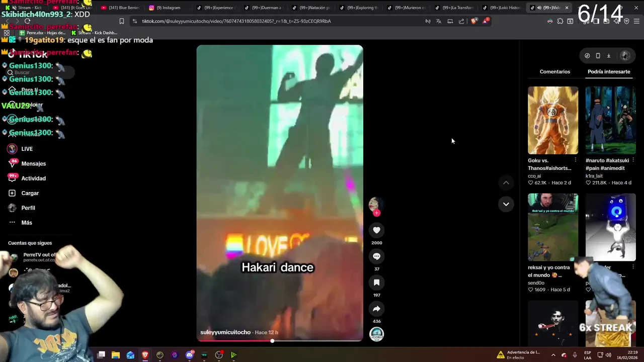The image size is (644, 362).
Task: Open the spinning music disc icon
Action: click(376, 334)
